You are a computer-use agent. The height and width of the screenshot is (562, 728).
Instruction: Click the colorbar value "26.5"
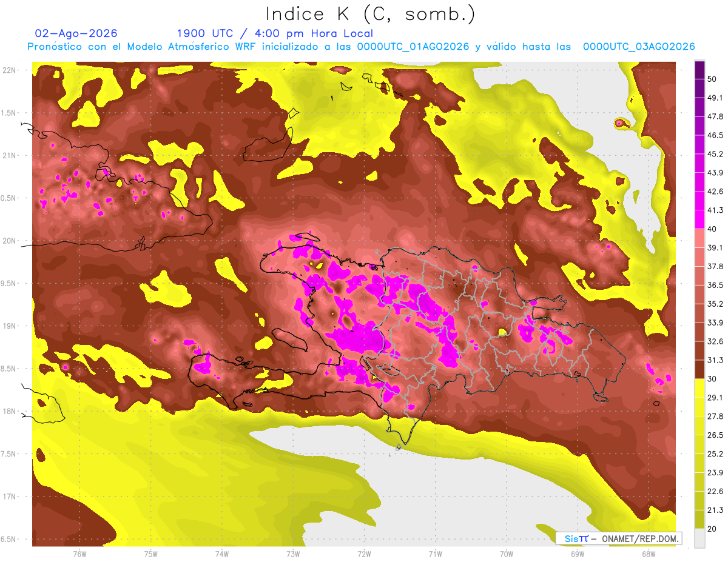point(716,435)
